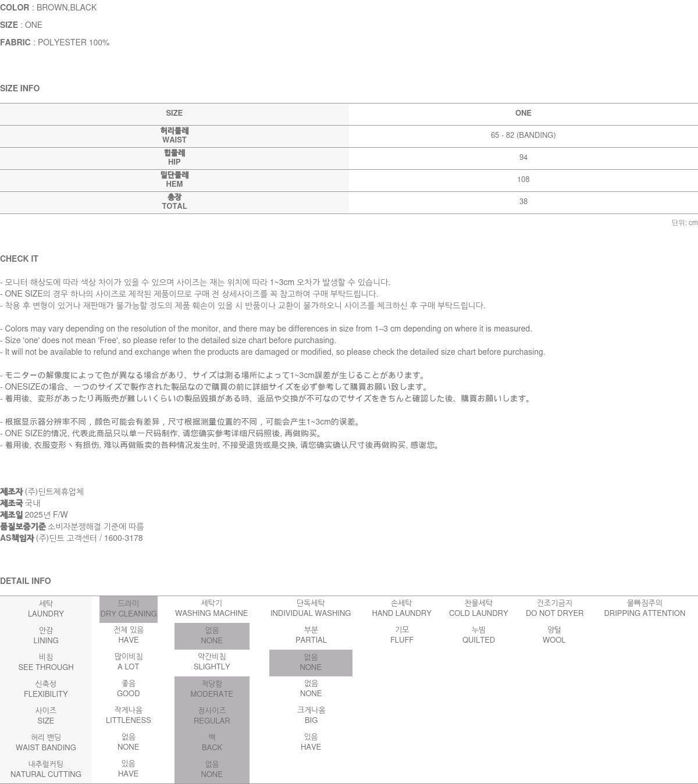Click the highlighted NONE in See Through row
Screen dimensions: 698x784
(x=311, y=662)
